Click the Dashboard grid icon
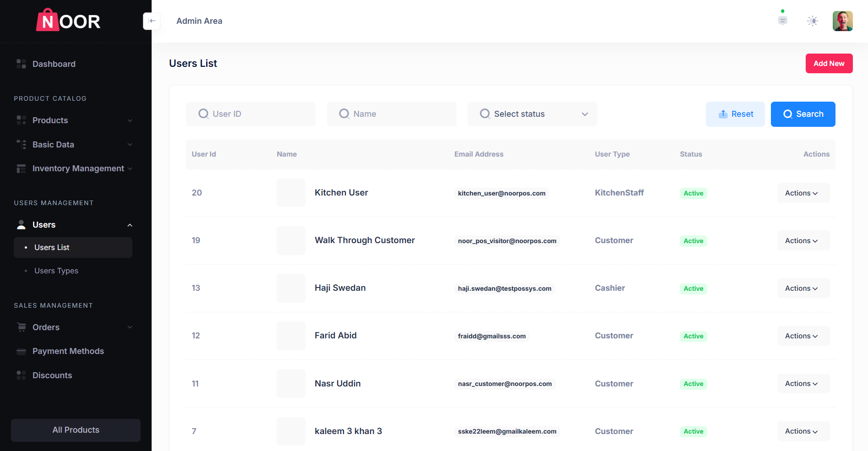 coord(21,64)
